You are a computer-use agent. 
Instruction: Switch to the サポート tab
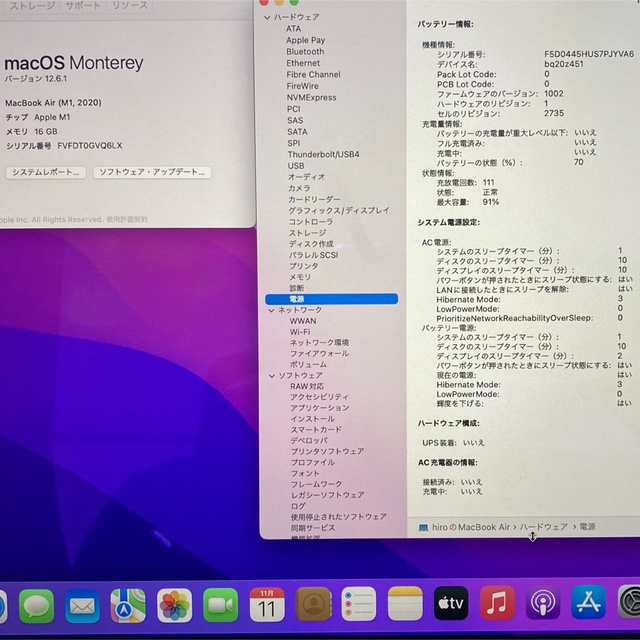click(x=83, y=6)
